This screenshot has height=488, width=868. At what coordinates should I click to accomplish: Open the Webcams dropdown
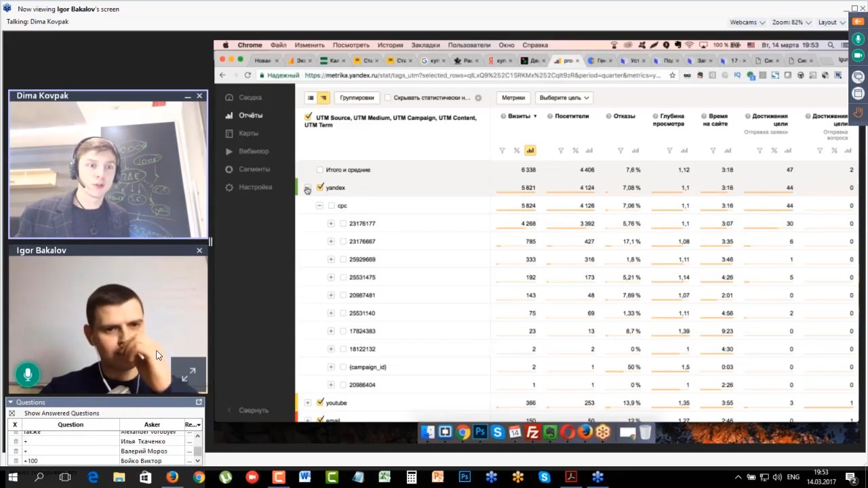coord(747,22)
